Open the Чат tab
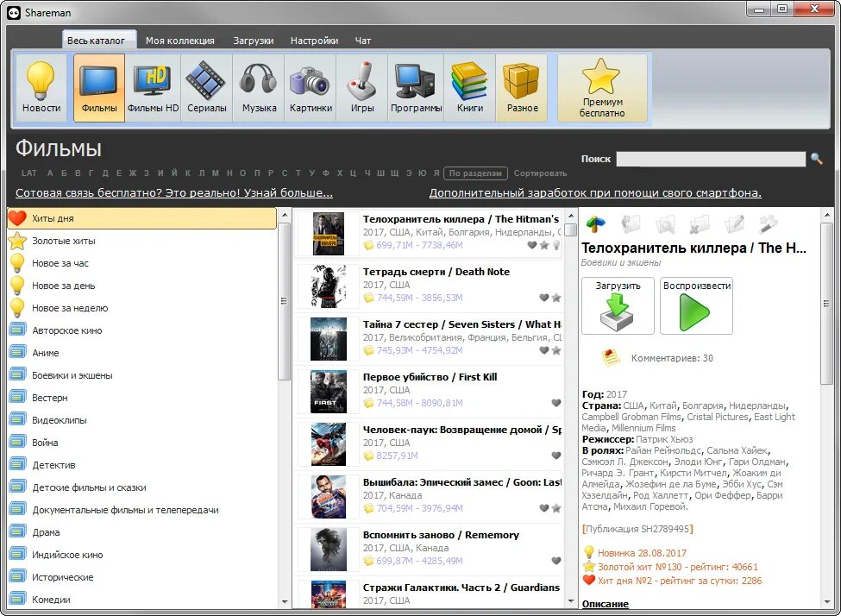Screen dimensions: 841x616 tap(363, 41)
